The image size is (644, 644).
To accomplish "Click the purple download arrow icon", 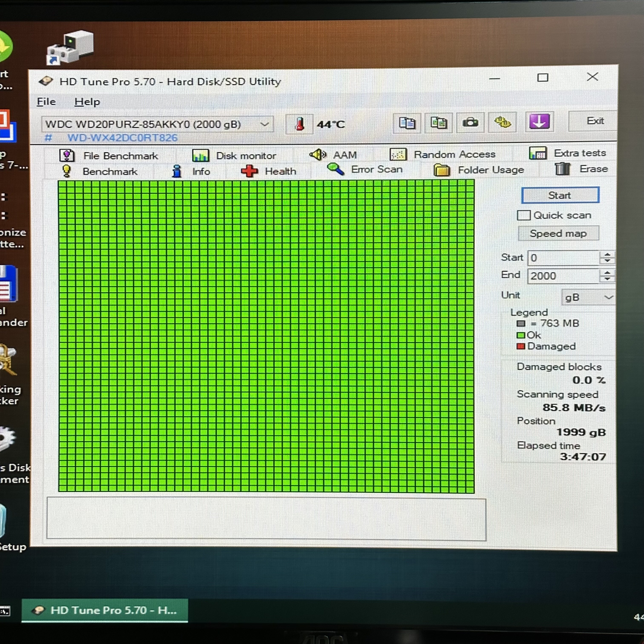I will click(x=539, y=122).
